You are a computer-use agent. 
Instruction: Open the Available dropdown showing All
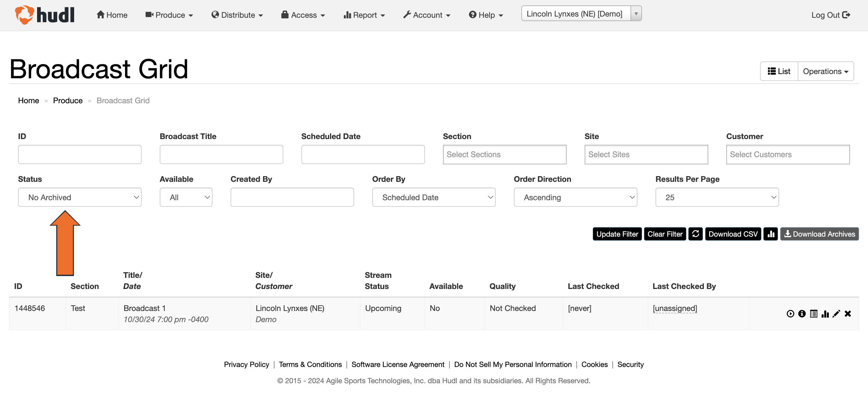pyautogui.click(x=186, y=197)
